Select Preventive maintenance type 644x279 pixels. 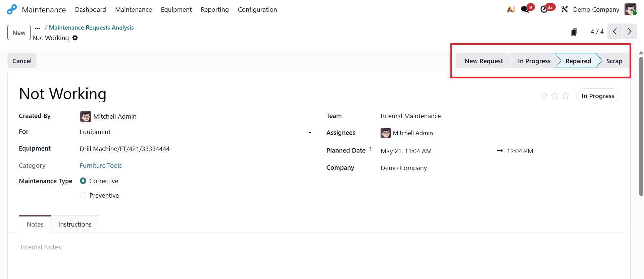83,195
